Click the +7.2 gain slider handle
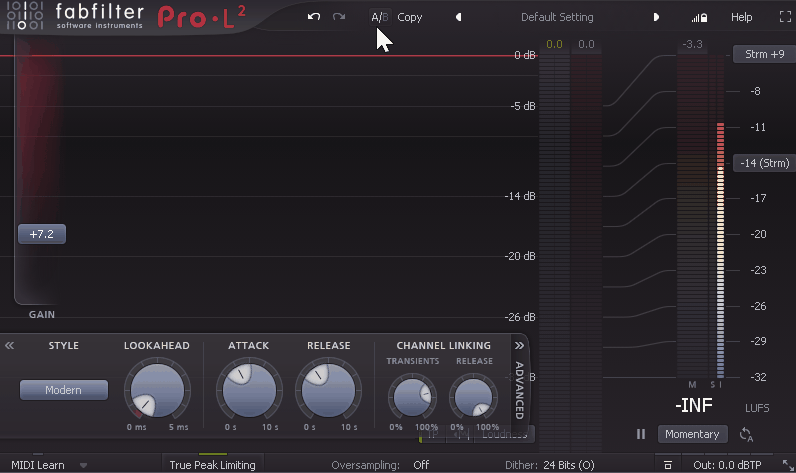Screen dimensions: 796x473 42,234
